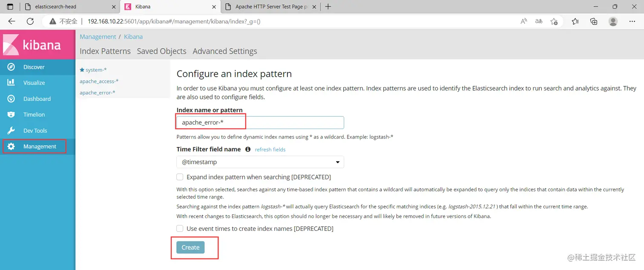The width and height of the screenshot is (644, 270).
Task: Select the apache_error-* index pattern in list
Action: click(98, 93)
